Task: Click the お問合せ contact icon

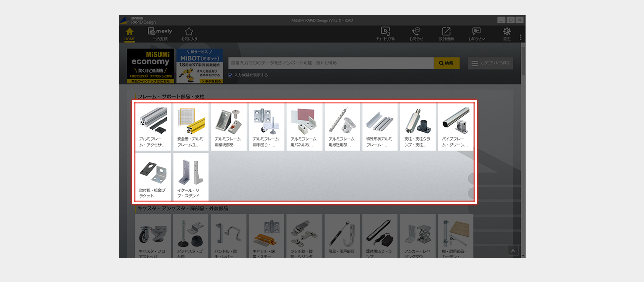Action: (416, 33)
